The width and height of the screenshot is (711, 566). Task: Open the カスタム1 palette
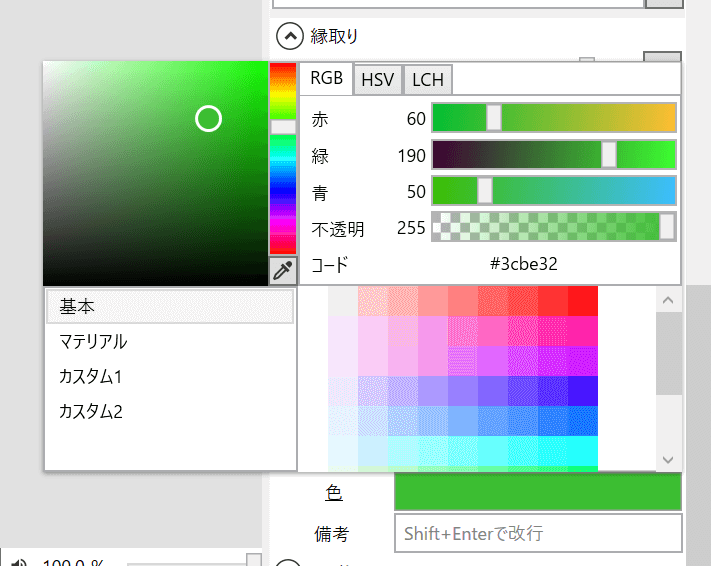pos(170,377)
